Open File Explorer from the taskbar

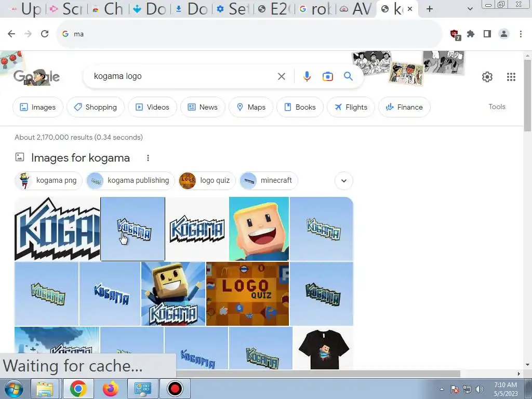pyautogui.click(x=45, y=389)
